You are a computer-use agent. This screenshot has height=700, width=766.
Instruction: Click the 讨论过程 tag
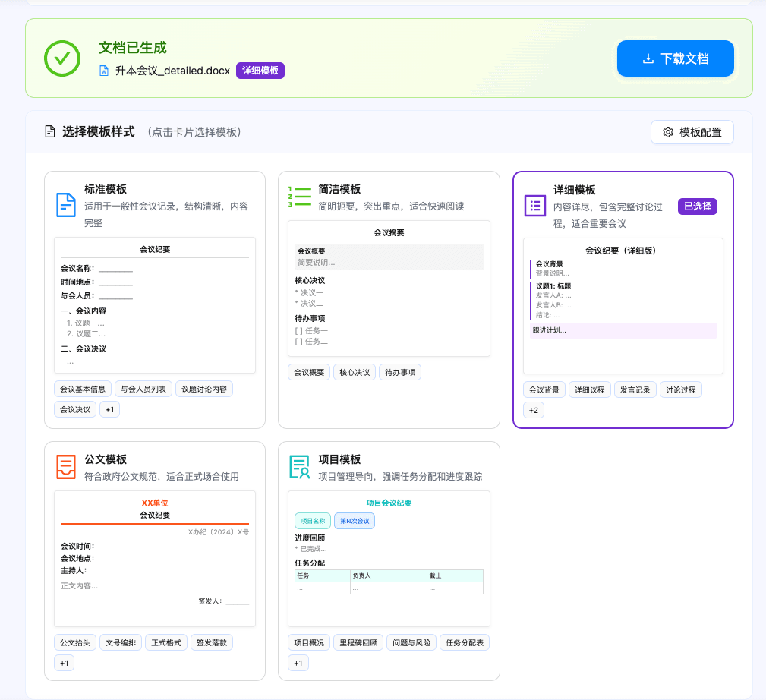(x=680, y=389)
